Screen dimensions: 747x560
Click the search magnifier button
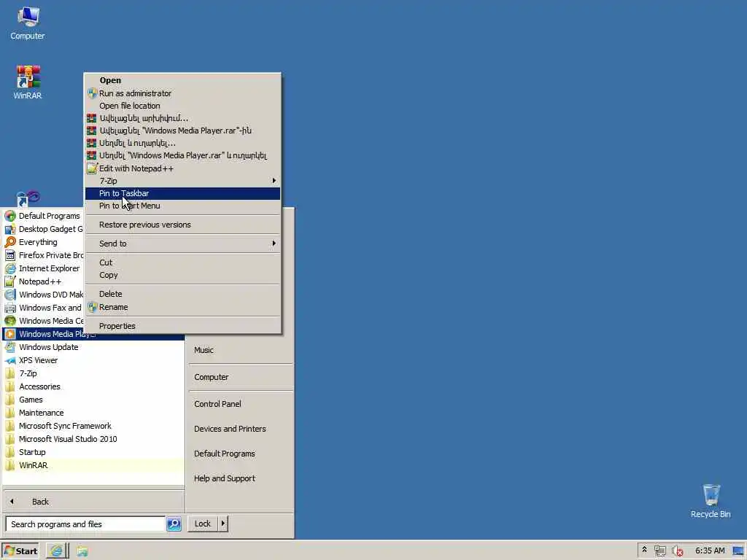click(174, 524)
